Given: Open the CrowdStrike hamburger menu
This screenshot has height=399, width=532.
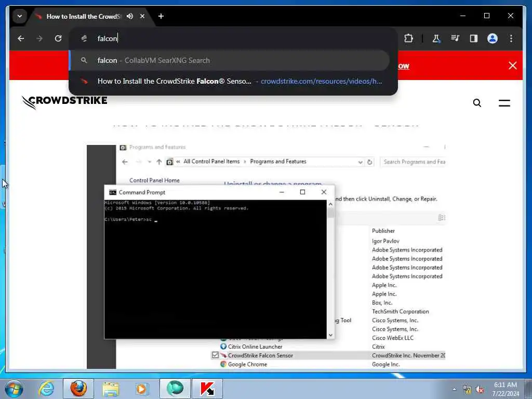Looking at the screenshot, I should click(504, 103).
